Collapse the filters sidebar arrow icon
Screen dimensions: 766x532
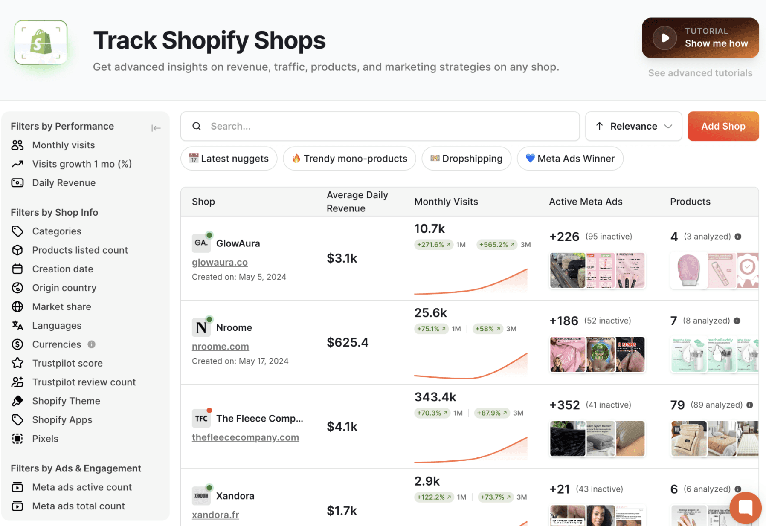[156, 128]
